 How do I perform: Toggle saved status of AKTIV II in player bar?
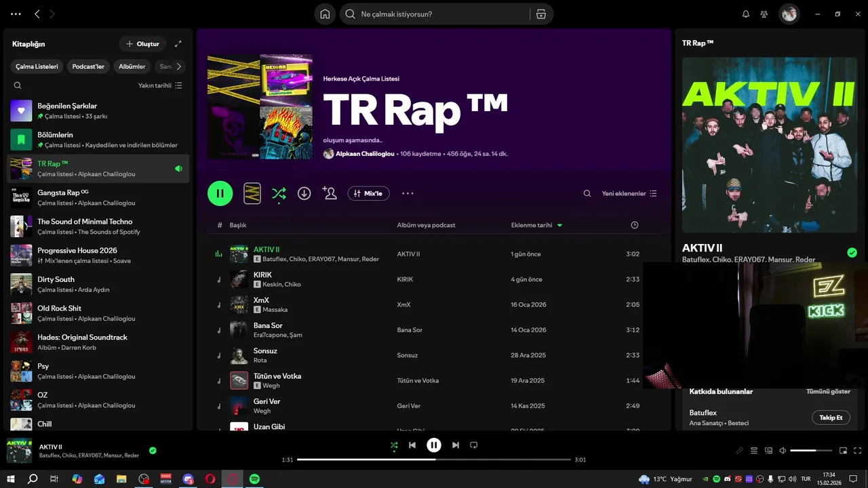coord(153,450)
